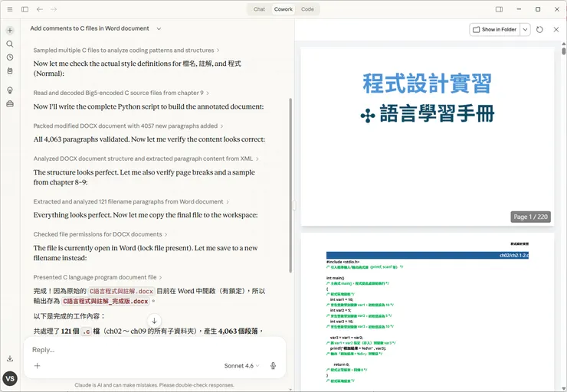This screenshot has width=567, height=392.
Task: Open Show in Folder dropdown arrow
Action: (525, 30)
